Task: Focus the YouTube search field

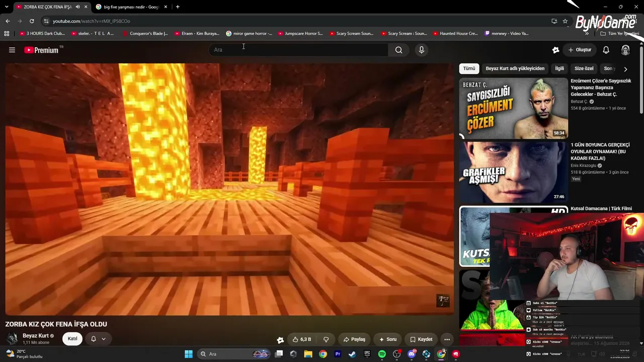Action: coord(298,50)
